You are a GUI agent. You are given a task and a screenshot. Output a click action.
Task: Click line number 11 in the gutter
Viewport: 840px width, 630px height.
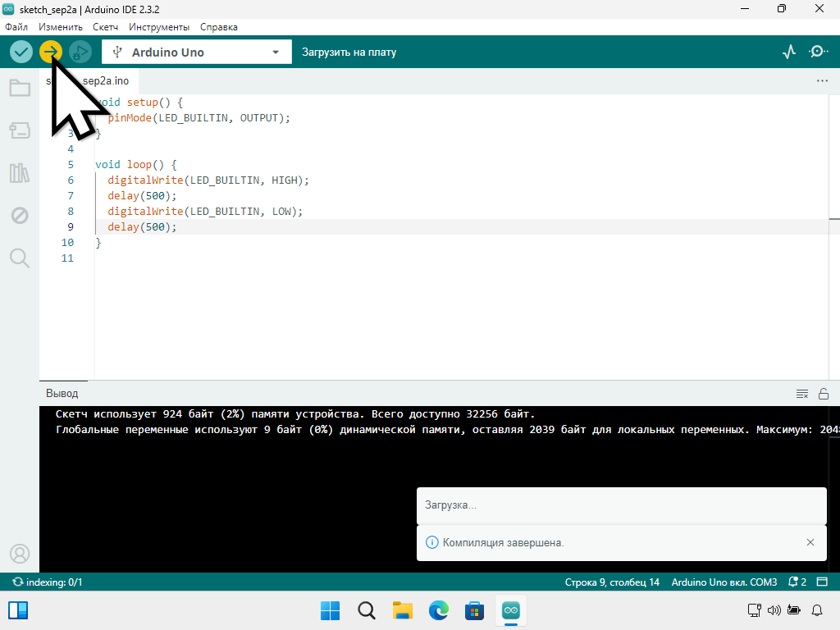pyautogui.click(x=67, y=258)
